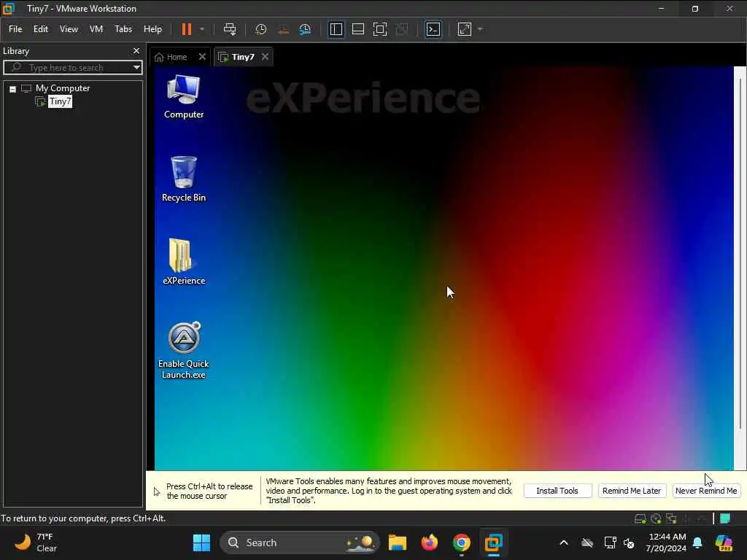Click the hard disk status bar icon
The width and height of the screenshot is (747, 560).
point(640,518)
